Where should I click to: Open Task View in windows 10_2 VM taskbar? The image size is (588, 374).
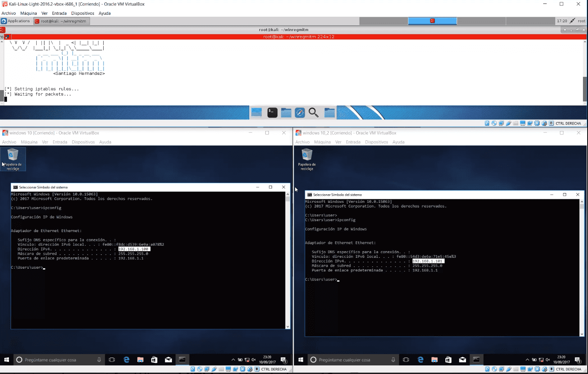406,360
